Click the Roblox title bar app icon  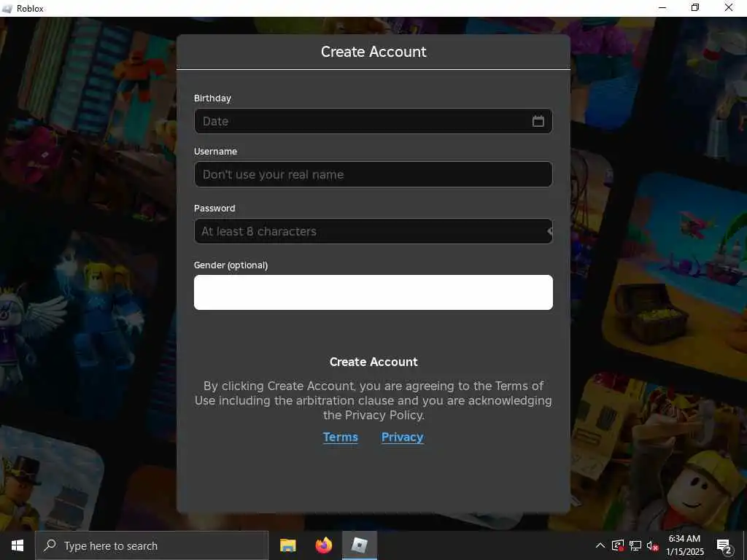pos(7,9)
